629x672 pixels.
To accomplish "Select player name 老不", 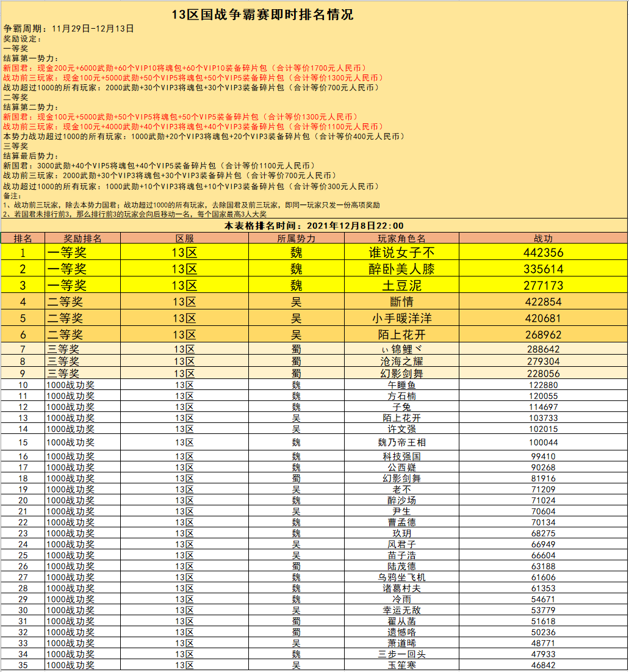I will [x=402, y=490].
